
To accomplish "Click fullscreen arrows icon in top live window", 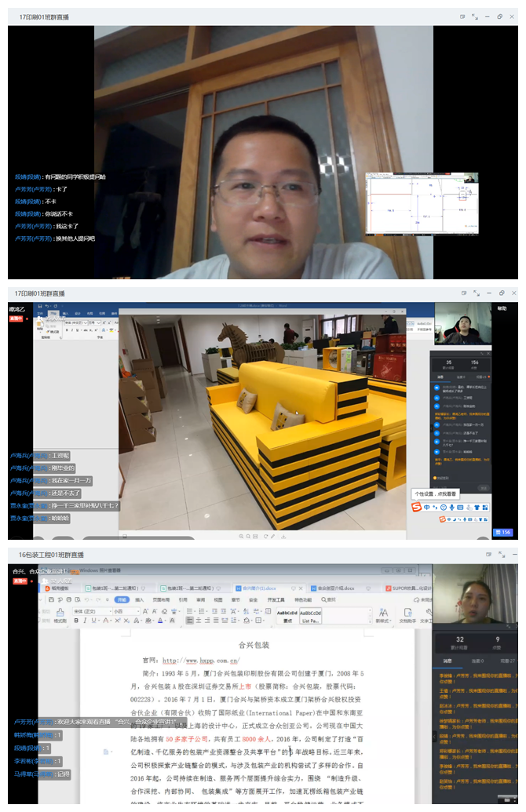I will (x=475, y=16).
